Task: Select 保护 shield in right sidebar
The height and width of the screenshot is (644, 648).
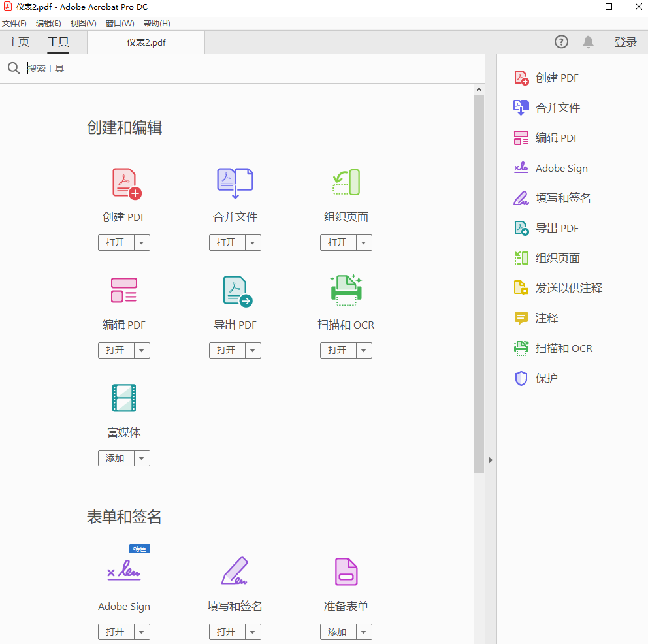Action: [x=536, y=378]
